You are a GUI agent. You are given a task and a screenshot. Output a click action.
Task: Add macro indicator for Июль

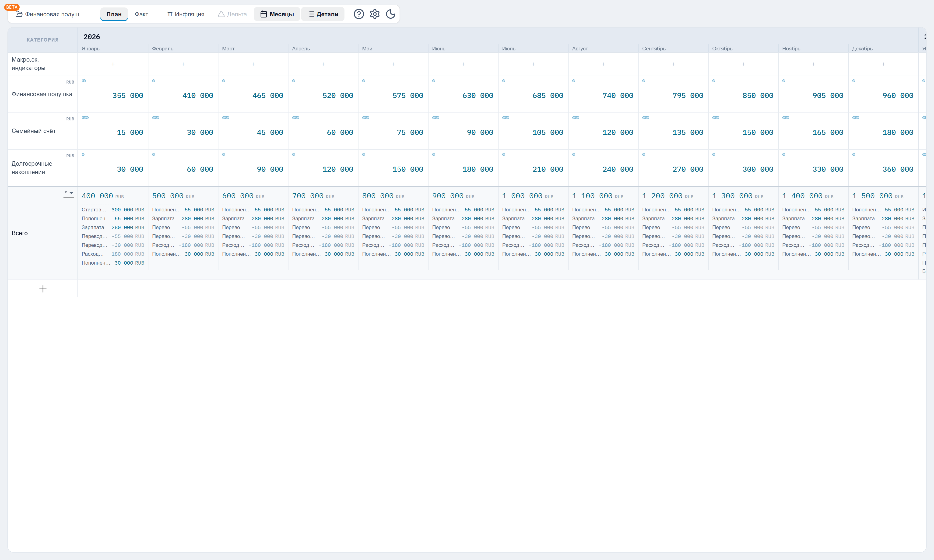coord(533,64)
